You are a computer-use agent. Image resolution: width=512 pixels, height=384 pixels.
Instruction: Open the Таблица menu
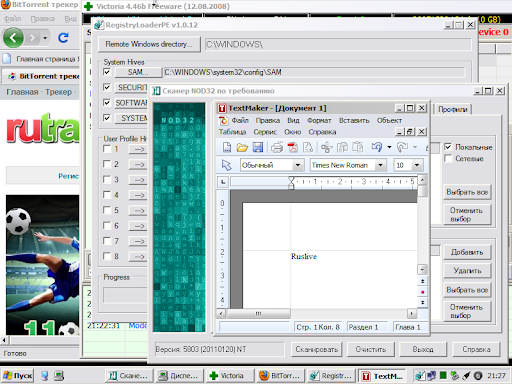pyautogui.click(x=232, y=132)
